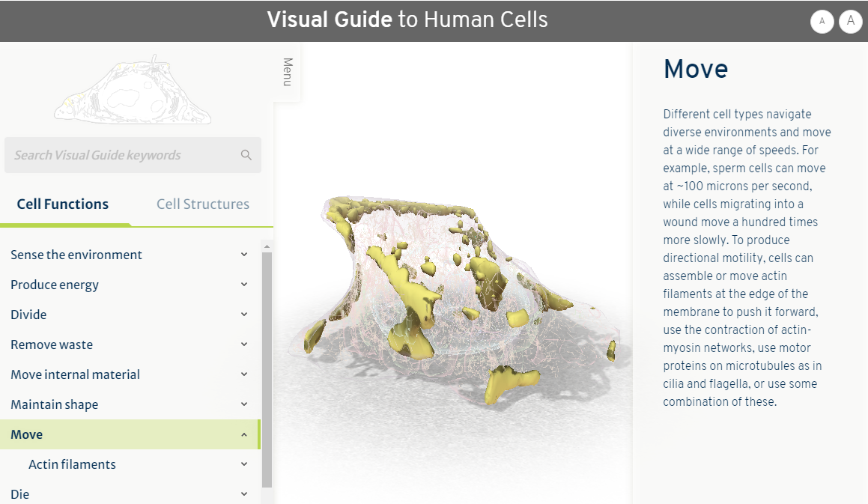Image resolution: width=868 pixels, height=504 pixels.
Task: Collapse the Move section chevron
Action: click(244, 434)
